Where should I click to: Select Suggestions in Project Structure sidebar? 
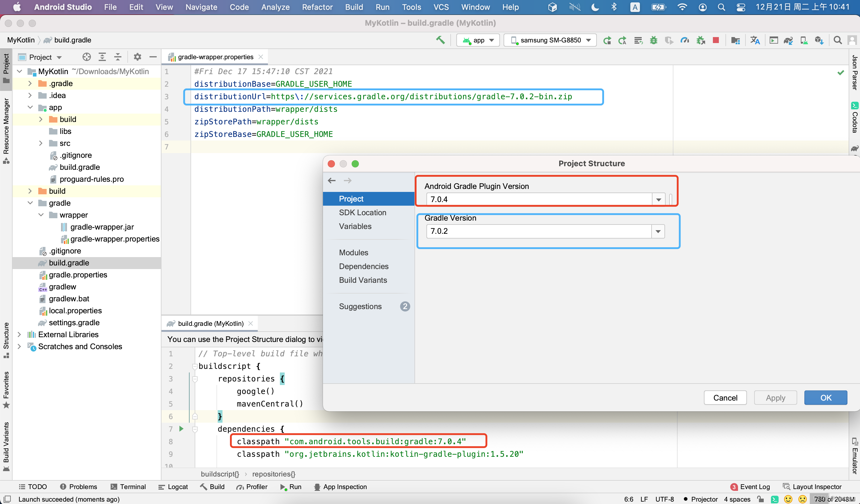point(360,306)
